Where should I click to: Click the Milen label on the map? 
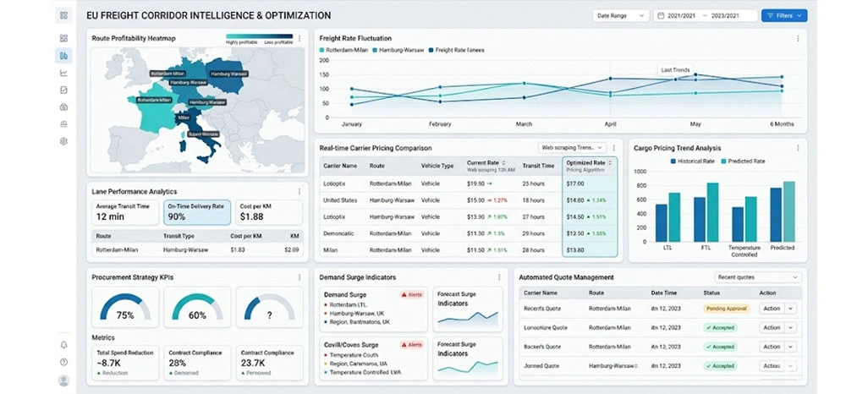click(184, 118)
